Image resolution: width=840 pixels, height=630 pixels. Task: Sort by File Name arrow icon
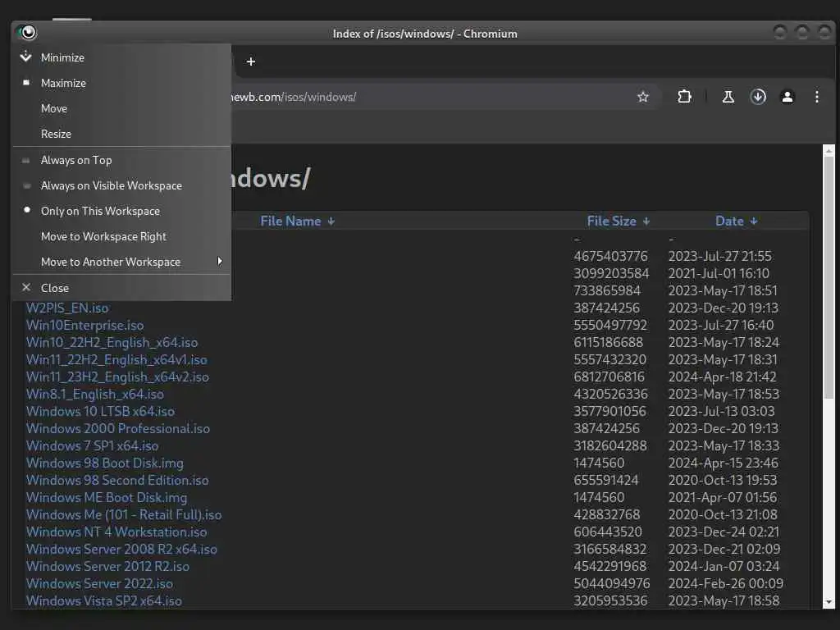click(x=331, y=221)
